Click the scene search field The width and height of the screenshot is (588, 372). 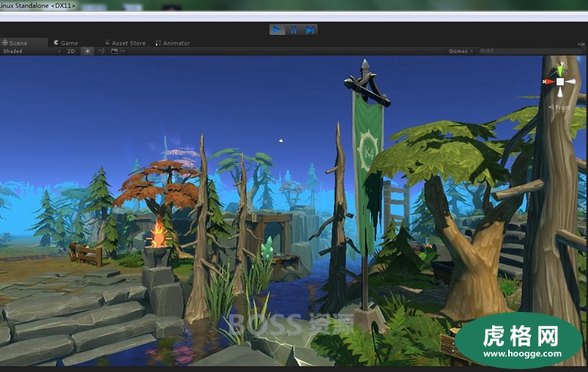[530, 51]
